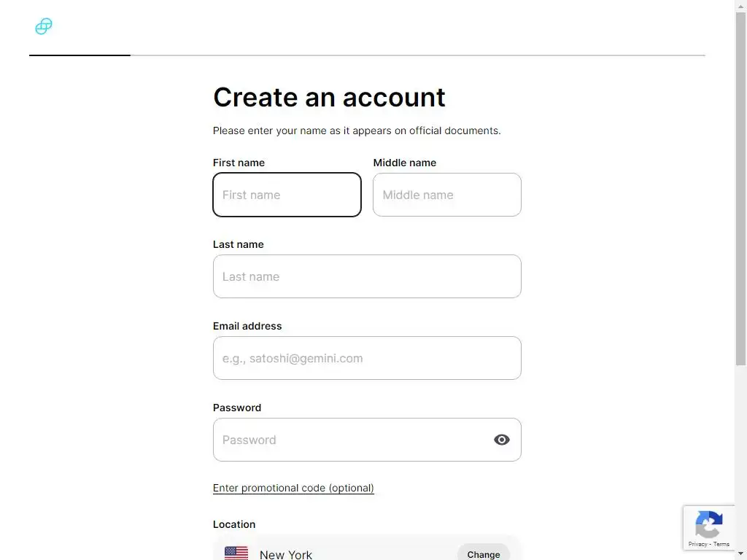The width and height of the screenshot is (747, 560).
Task: Click the Create an account heading
Action: [x=329, y=97]
